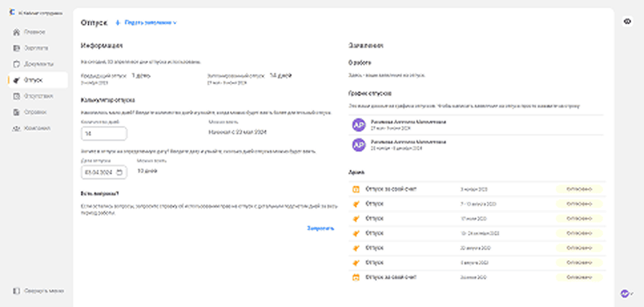This screenshot has width=644, height=307.
Task: Click the first employee entry in График отпусков
Action: (409, 124)
